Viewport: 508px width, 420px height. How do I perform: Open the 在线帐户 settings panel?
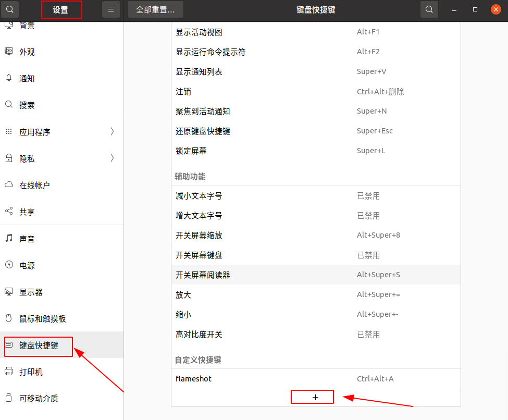pyautogui.click(x=61, y=185)
